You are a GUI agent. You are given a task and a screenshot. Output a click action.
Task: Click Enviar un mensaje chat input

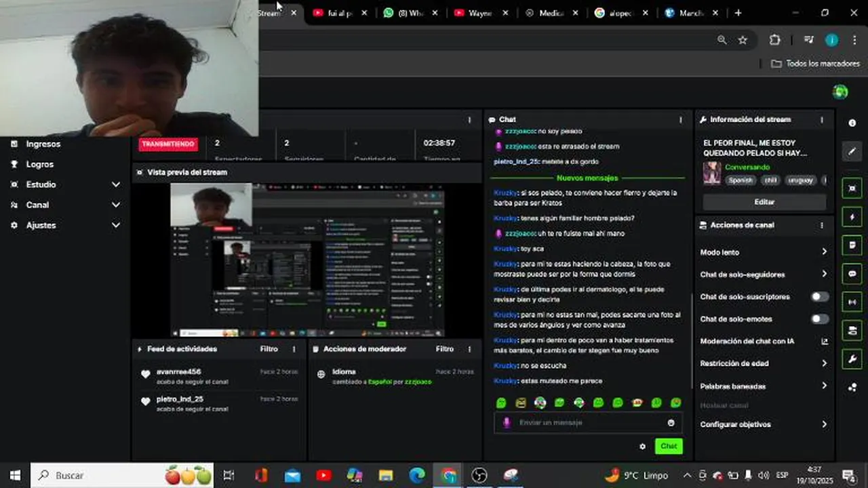[x=589, y=422]
